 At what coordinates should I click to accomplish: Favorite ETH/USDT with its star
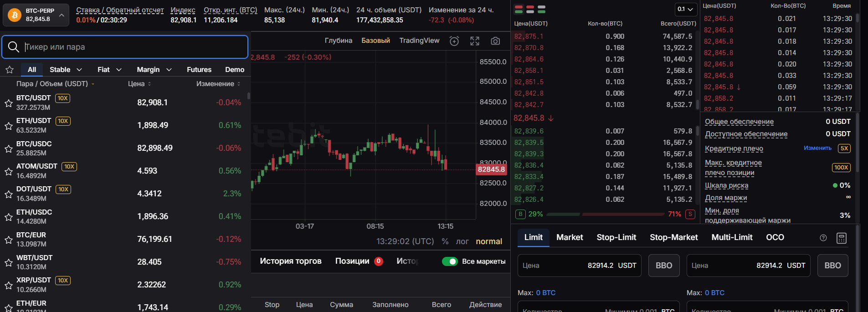8,126
